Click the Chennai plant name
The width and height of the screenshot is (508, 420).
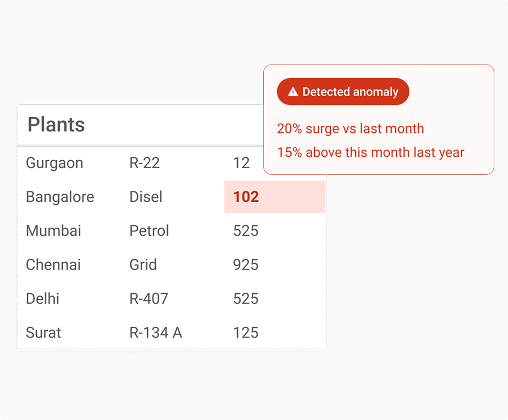(x=53, y=265)
